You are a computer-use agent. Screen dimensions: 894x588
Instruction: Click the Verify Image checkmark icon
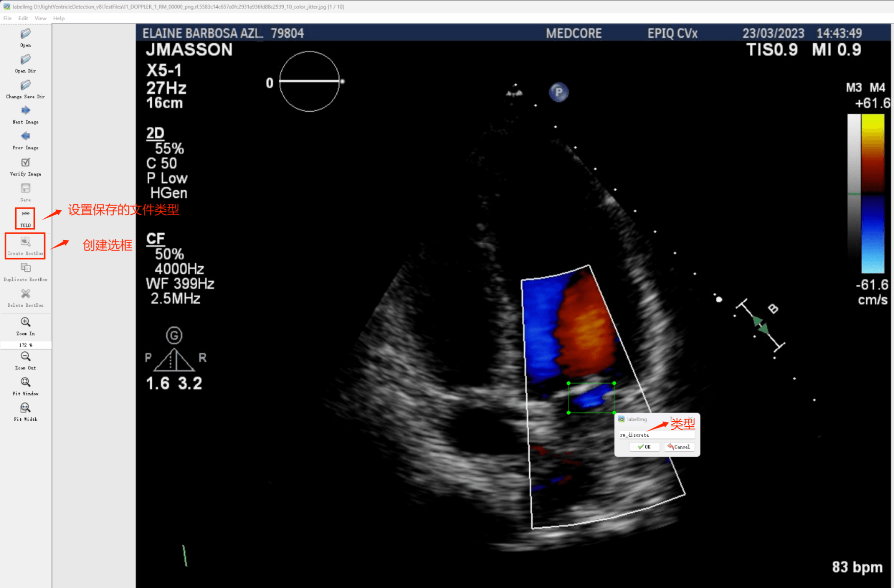[25, 163]
